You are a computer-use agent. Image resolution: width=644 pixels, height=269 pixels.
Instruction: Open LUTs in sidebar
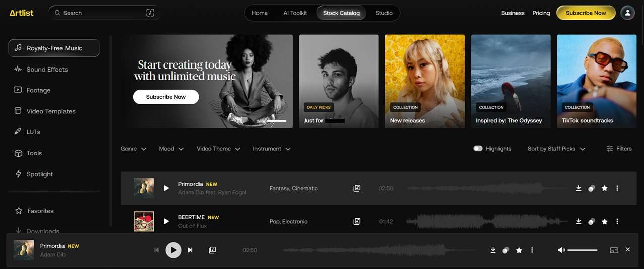(x=33, y=132)
